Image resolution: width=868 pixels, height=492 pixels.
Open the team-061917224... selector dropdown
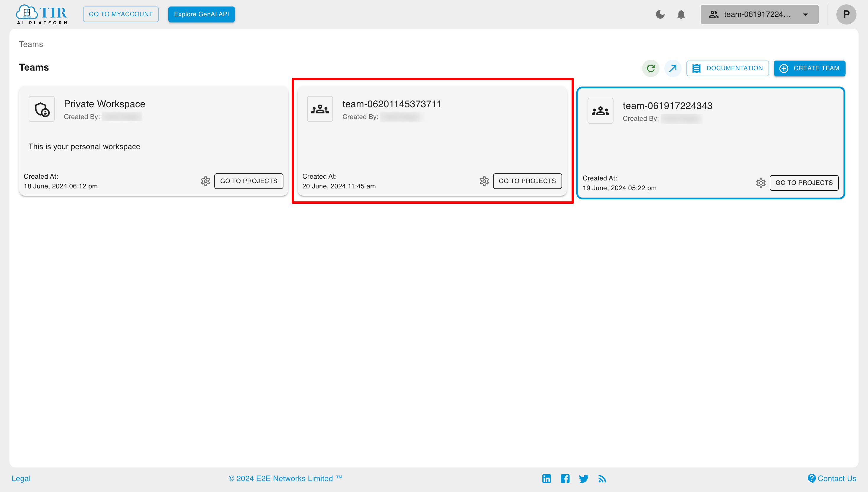(x=759, y=14)
